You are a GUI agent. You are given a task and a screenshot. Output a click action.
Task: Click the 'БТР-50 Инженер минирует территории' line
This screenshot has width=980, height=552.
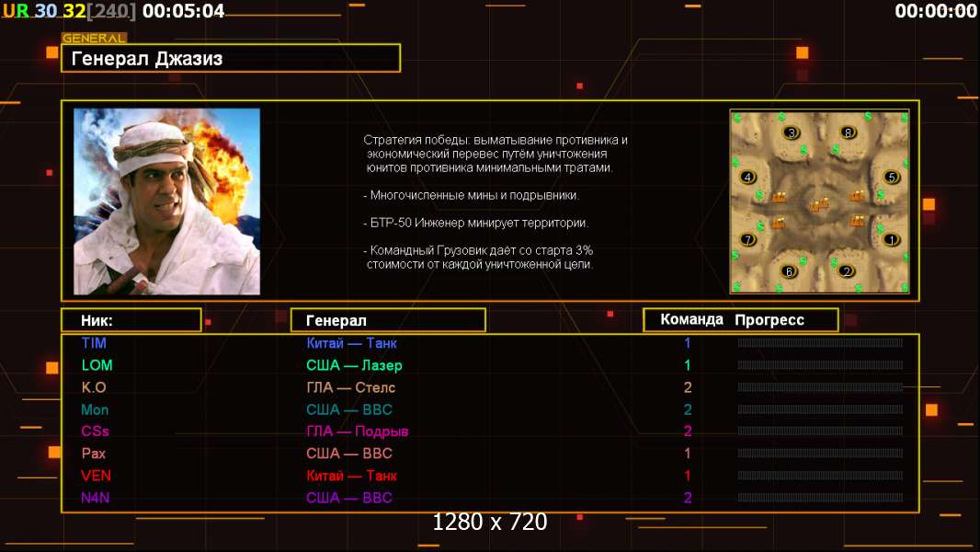(475, 223)
